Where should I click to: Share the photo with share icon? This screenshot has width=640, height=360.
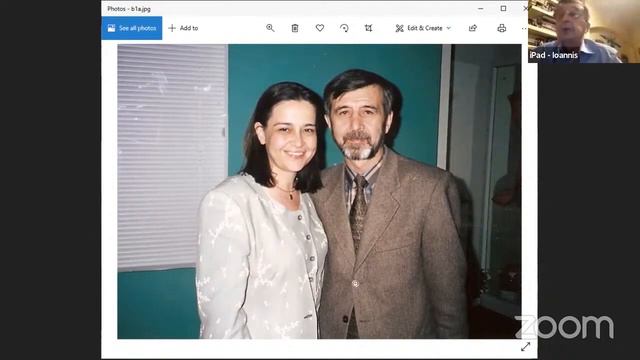point(473,28)
